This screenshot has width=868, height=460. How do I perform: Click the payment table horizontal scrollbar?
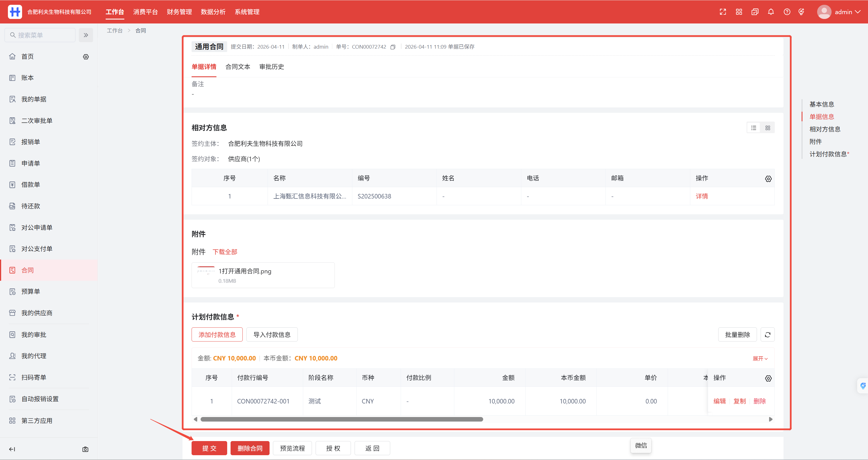click(x=341, y=419)
